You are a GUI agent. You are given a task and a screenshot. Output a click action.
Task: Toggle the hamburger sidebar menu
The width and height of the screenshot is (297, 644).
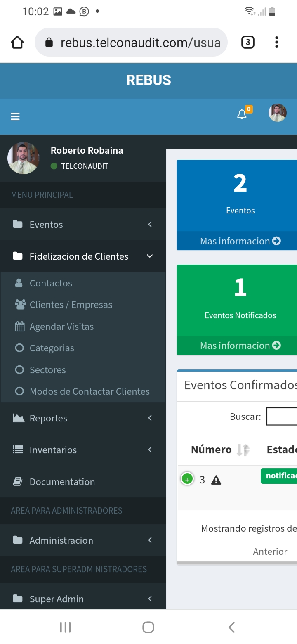tap(15, 116)
